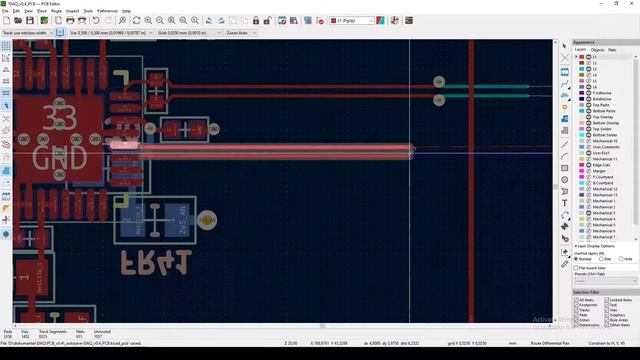
Task: Select the Add Text tool
Action: (565, 203)
